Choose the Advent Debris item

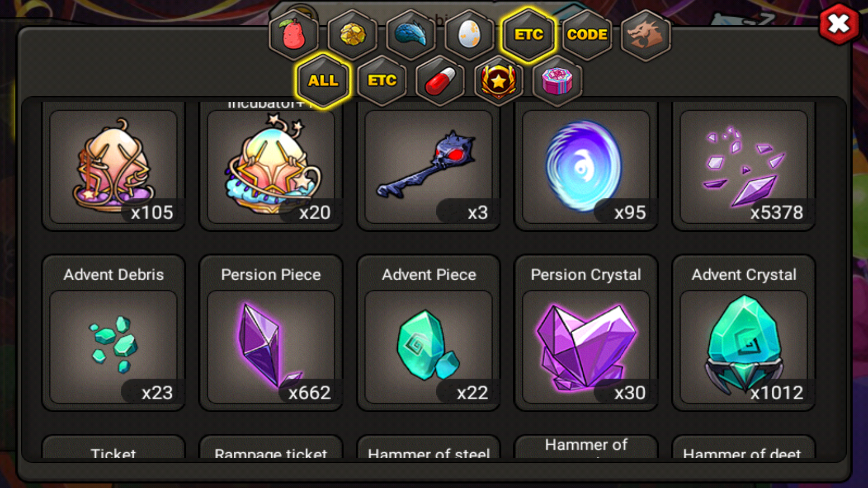[113, 333]
